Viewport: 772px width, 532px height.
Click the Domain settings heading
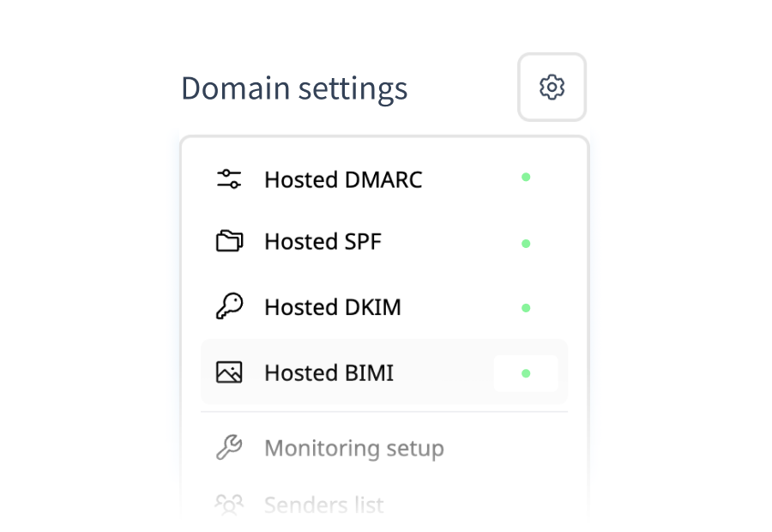[x=294, y=88]
